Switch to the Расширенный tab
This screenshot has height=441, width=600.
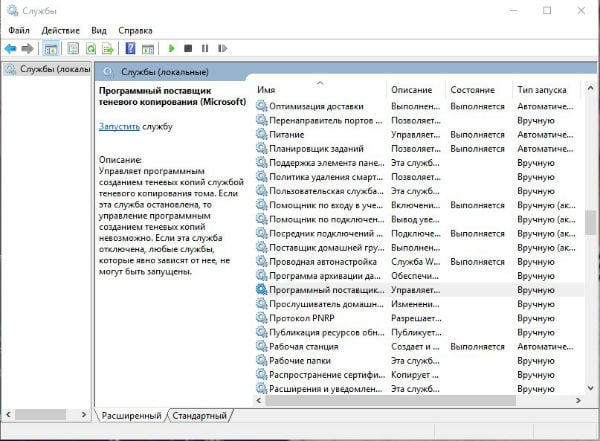click(131, 415)
